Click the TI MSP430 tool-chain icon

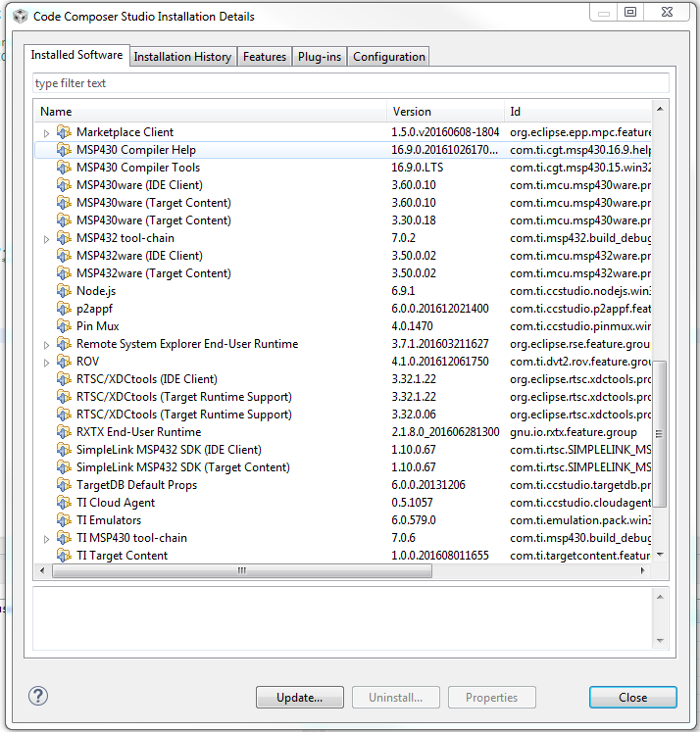(x=64, y=538)
